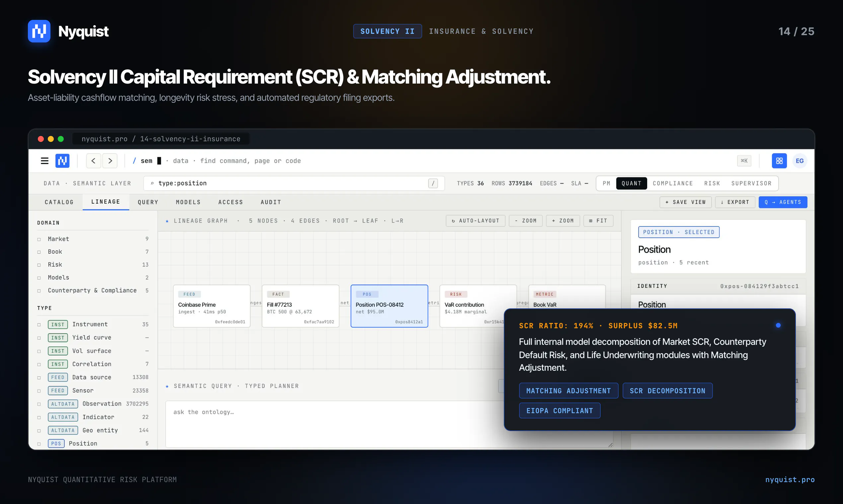Tick the Book domain checkbox
This screenshot has height=504, width=843.
[39, 252]
